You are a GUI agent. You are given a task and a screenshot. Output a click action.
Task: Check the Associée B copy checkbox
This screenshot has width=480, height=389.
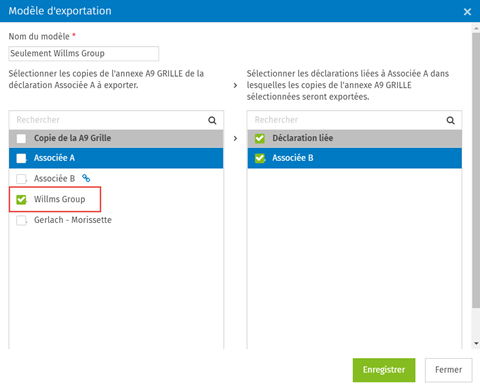coord(21,179)
